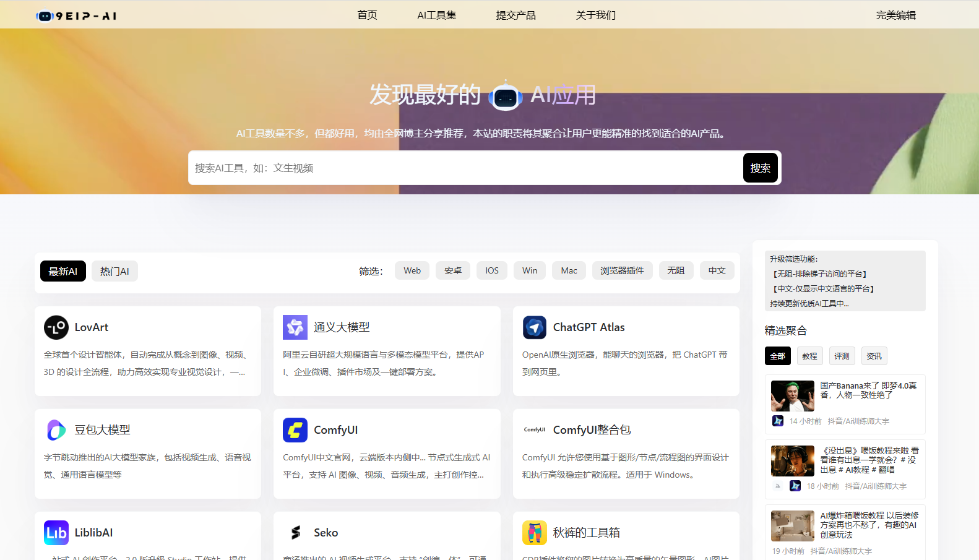Open the 国产Banana video thumbnail
This screenshot has width=979, height=560.
click(792, 396)
